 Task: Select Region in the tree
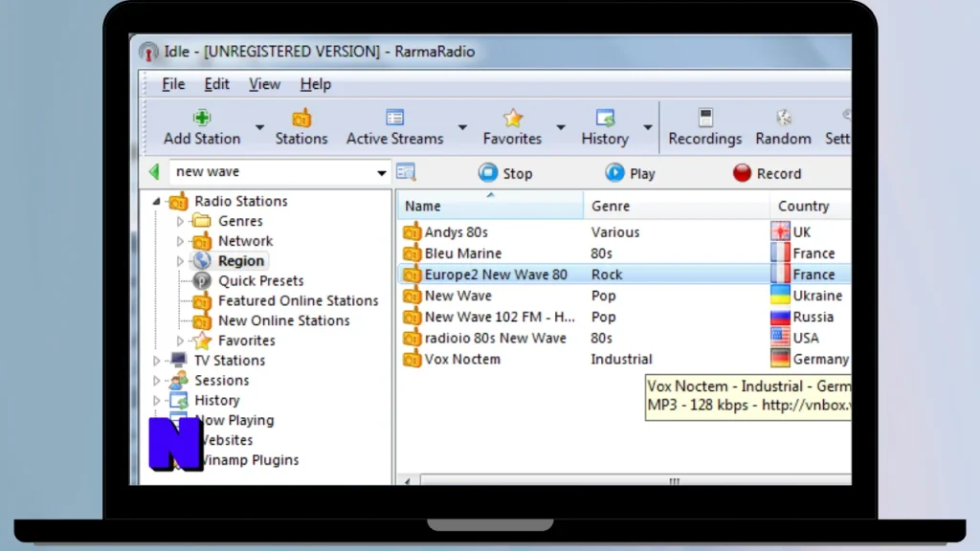pyautogui.click(x=240, y=261)
